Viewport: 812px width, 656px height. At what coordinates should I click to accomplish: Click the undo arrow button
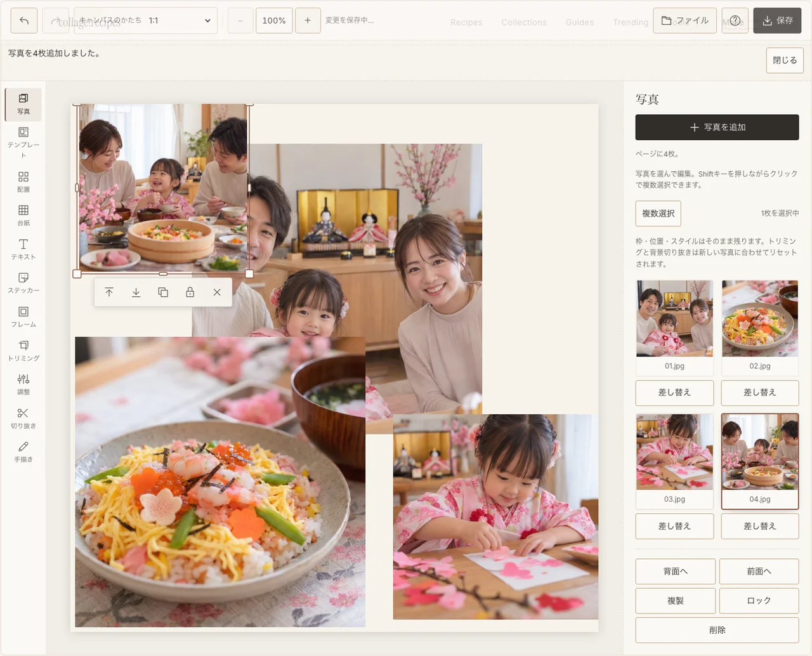click(x=24, y=20)
